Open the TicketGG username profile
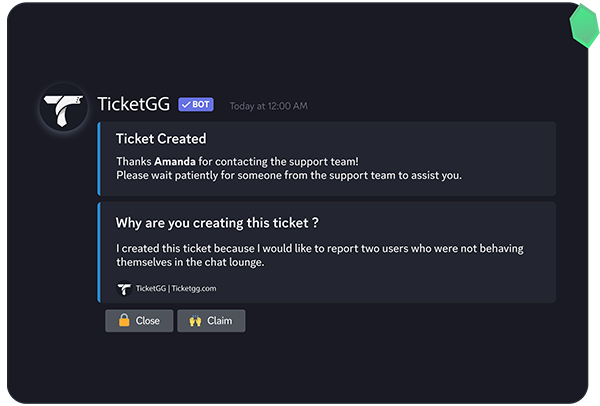Screen dimensions: 600x406 pyautogui.click(x=134, y=104)
